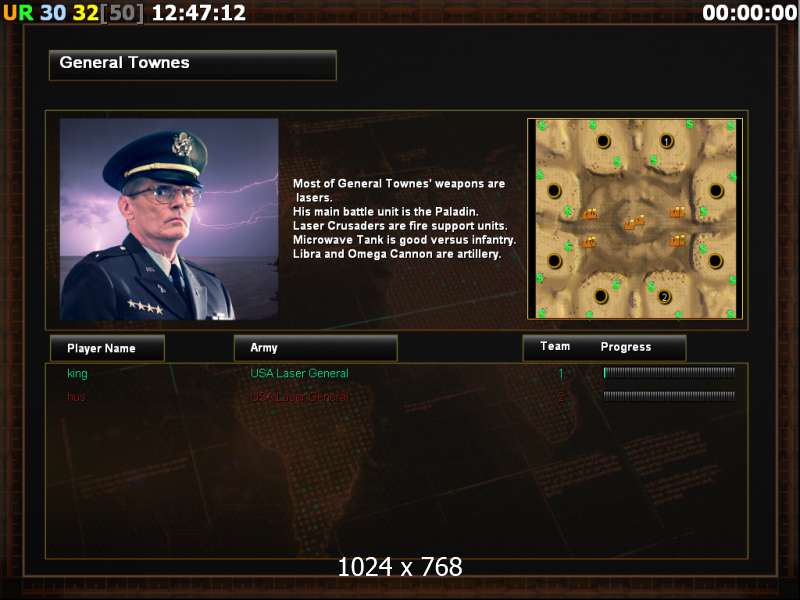Select the Team column label
The height and width of the screenshot is (600, 800).
555,346
